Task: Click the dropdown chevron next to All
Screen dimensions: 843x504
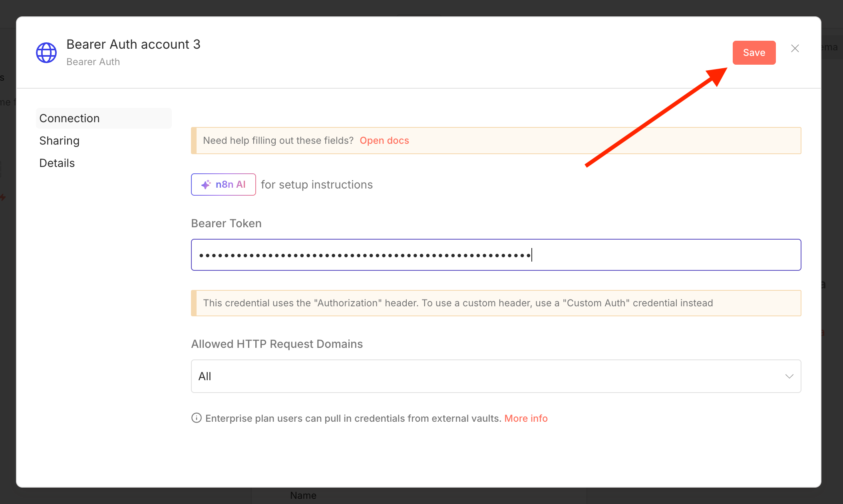Action: click(x=789, y=376)
